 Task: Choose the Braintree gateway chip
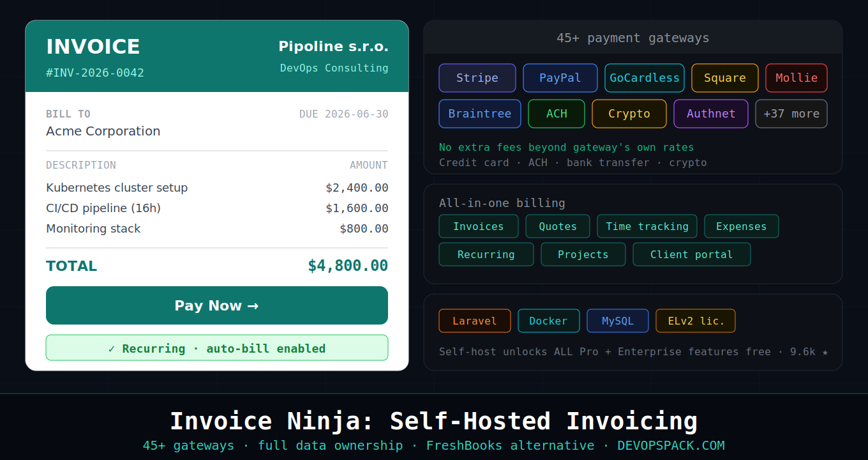[x=480, y=114]
